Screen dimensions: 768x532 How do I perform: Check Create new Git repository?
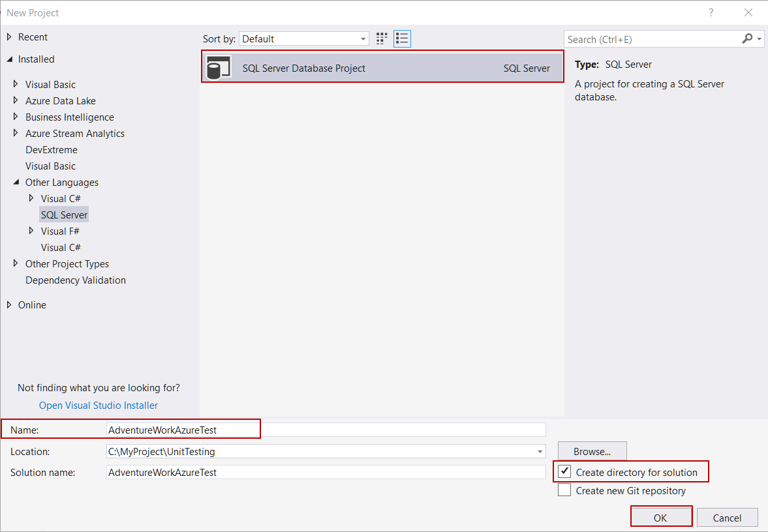[x=564, y=490]
